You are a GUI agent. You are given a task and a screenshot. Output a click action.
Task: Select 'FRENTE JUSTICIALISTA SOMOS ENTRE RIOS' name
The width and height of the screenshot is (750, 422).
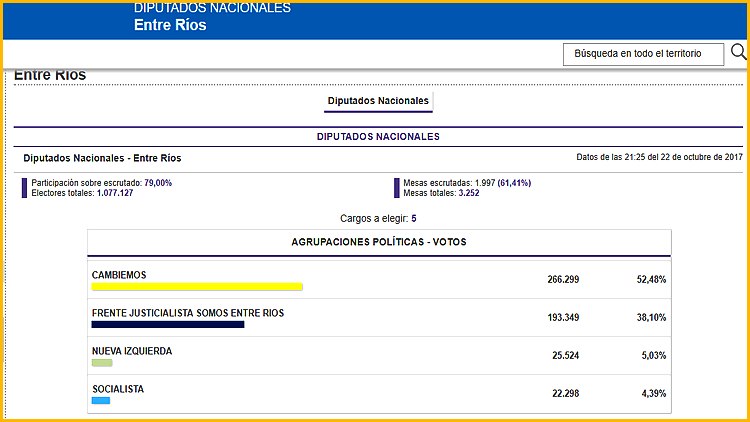(188, 313)
